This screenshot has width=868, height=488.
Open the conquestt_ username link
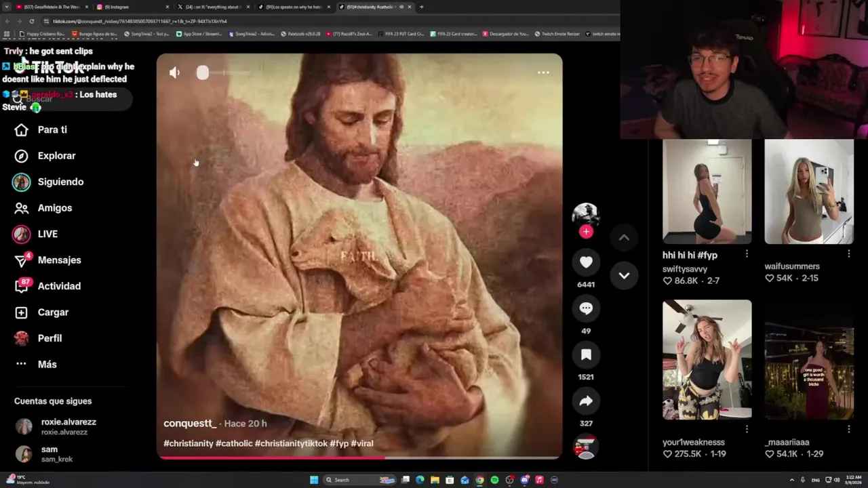[190, 423]
